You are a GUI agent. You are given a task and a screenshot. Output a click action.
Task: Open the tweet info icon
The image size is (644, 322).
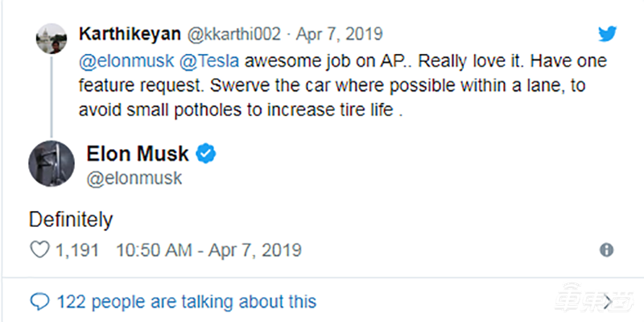(607, 250)
